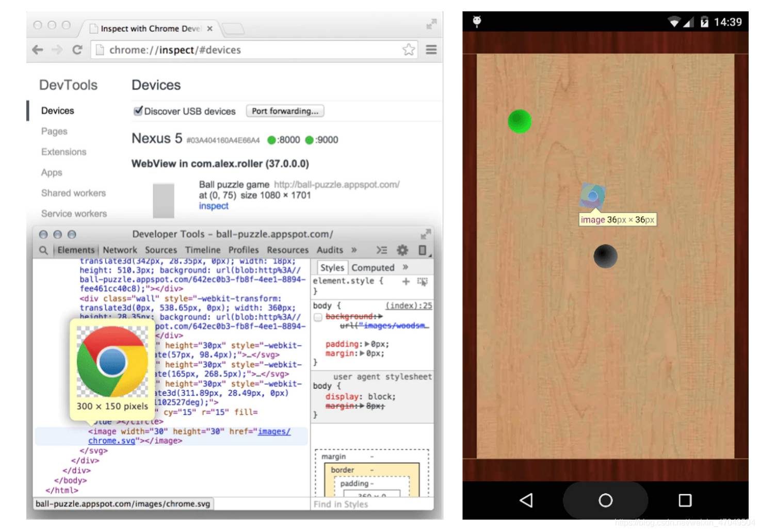Tap the black hole in the game
The height and width of the screenshot is (532, 760).
click(606, 256)
